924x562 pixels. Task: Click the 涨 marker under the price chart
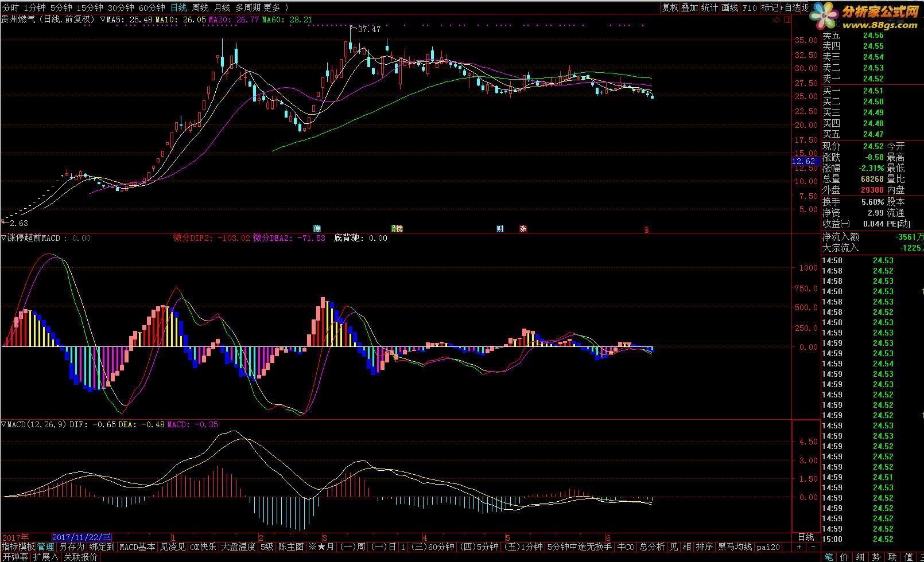click(x=523, y=228)
